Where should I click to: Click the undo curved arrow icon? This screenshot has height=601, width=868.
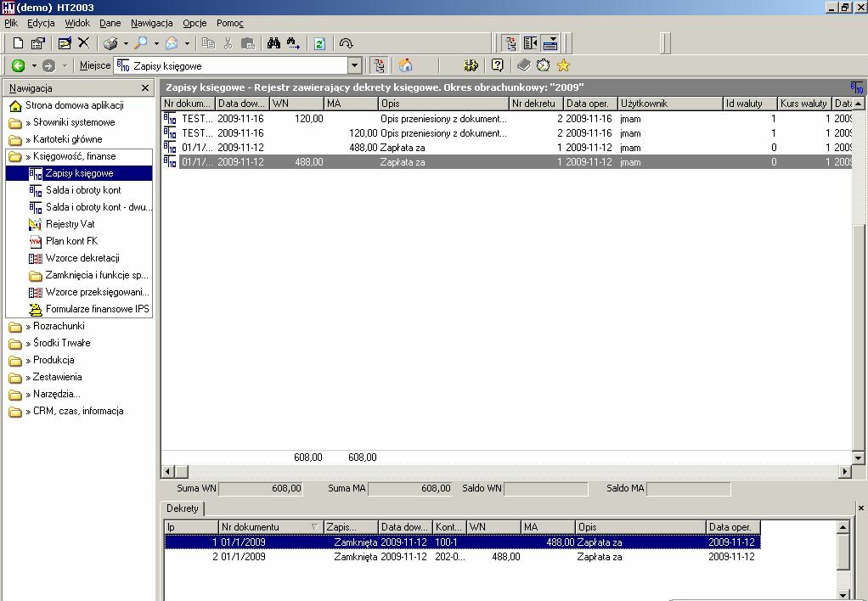(346, 43)
